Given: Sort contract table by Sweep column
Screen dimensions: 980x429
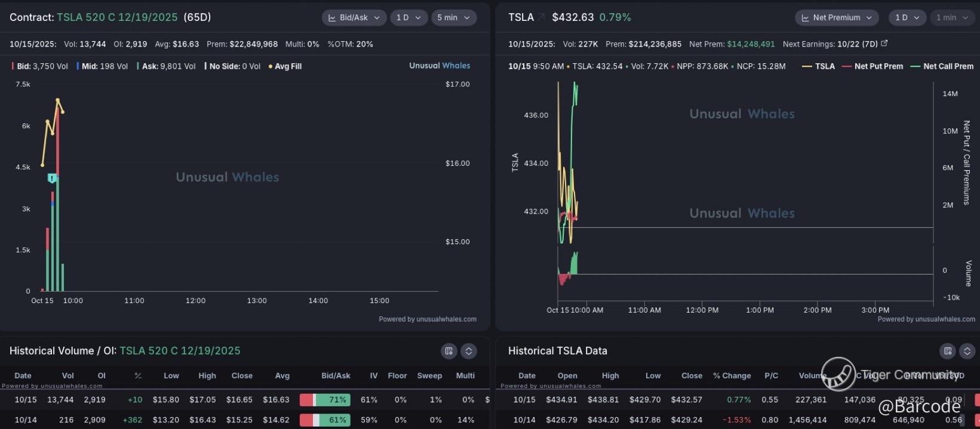Looking at the screenshot, I should 429,376.
